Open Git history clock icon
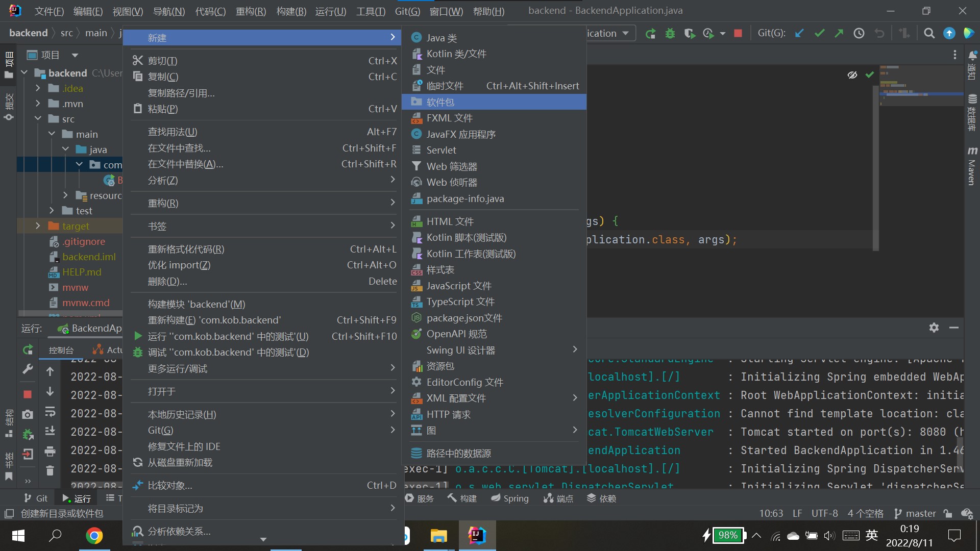This screenshot has height=551, width=980. pyautogui.click(x=859, y=34)
